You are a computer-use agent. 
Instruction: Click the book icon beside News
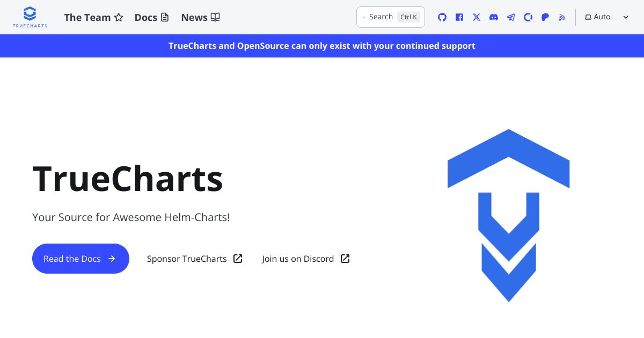tap(215, 17)
